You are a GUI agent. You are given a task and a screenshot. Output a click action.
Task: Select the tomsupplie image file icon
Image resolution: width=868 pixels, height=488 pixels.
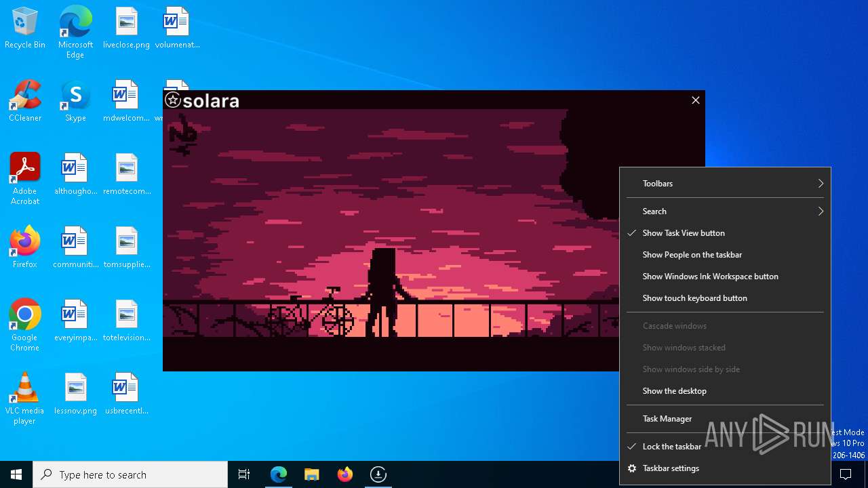[126, 248]
